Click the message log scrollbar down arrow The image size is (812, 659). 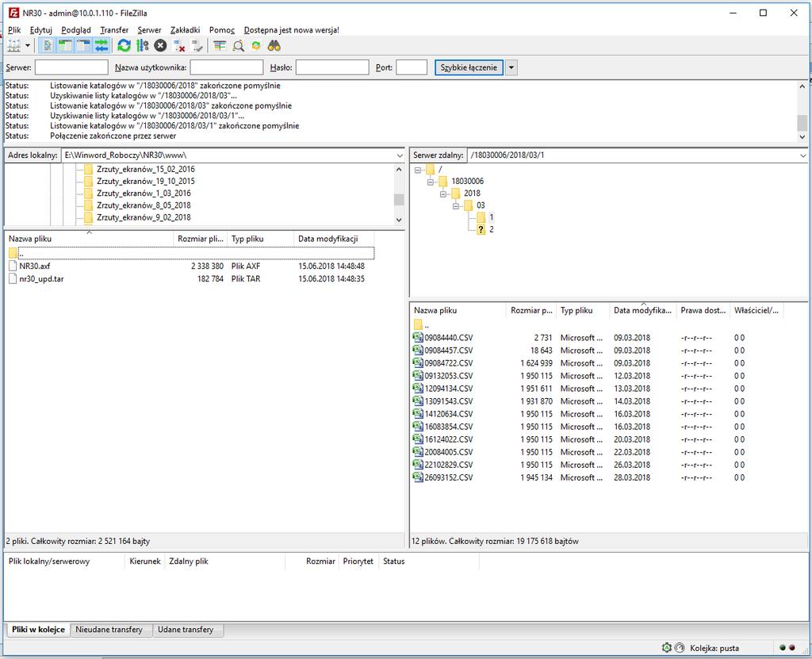point(802,136)
